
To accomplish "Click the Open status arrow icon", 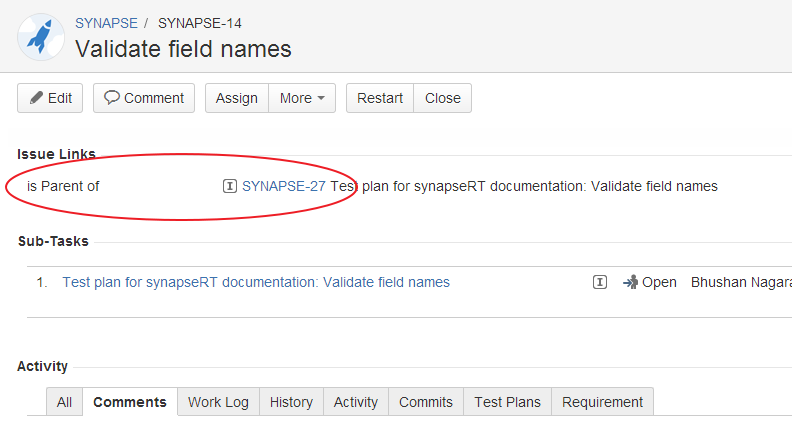I will click(630, 282).
